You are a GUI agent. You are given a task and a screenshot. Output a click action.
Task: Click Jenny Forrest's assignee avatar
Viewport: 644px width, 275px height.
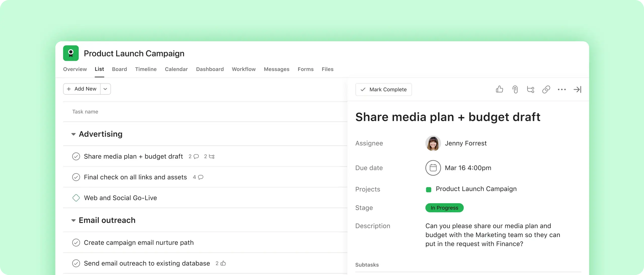433,143
